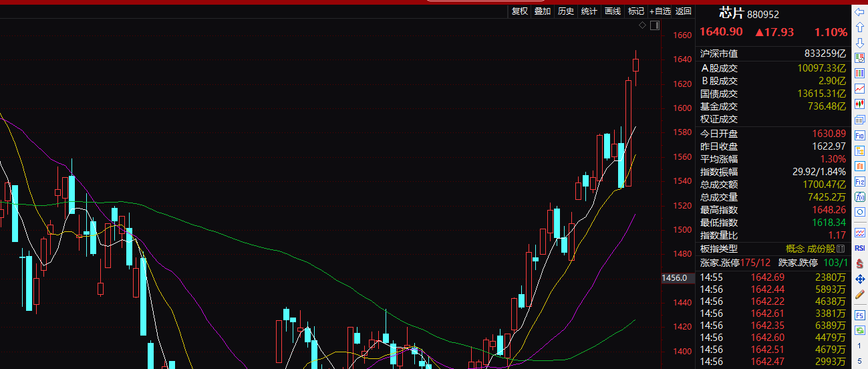This screenshot has height=369, width=868.
Task: Toggle the diamond marker above chart
Action: 642,25
